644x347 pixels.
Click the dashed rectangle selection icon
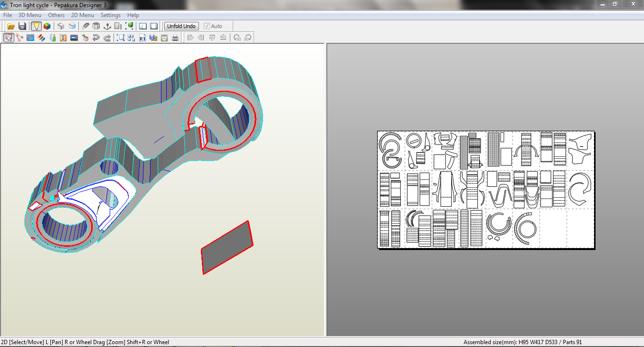(121, 38)
